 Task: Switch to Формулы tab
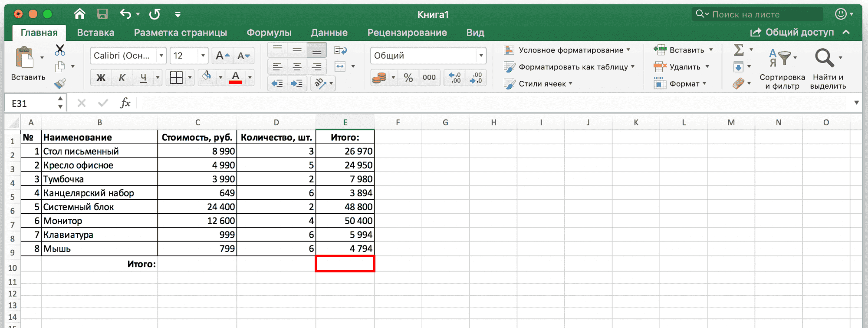coord(269,33)
